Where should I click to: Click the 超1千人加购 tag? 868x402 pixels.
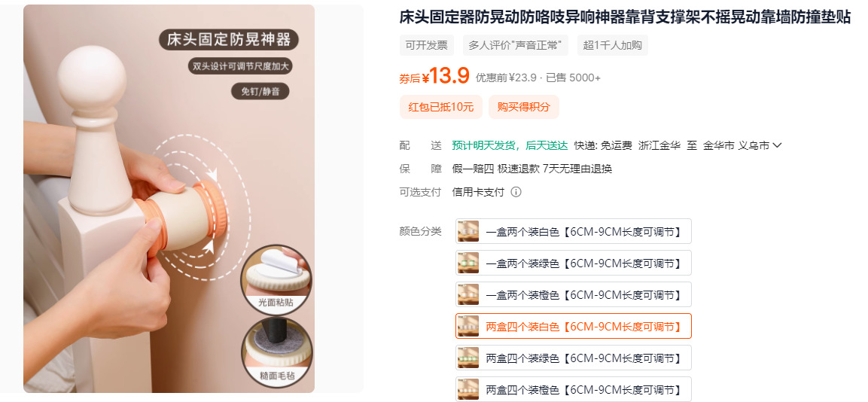(x=612, y=45)
